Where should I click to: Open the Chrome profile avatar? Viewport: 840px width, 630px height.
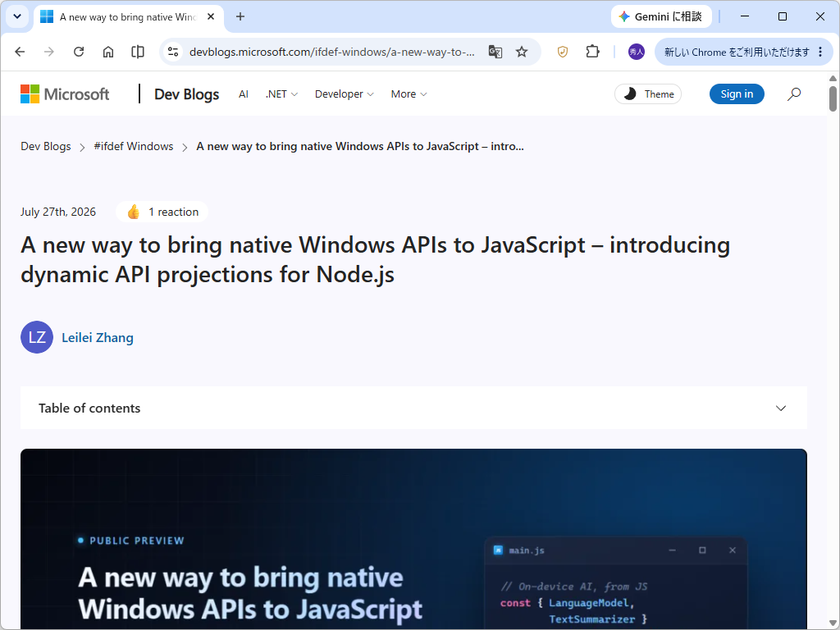coord(637,52)
